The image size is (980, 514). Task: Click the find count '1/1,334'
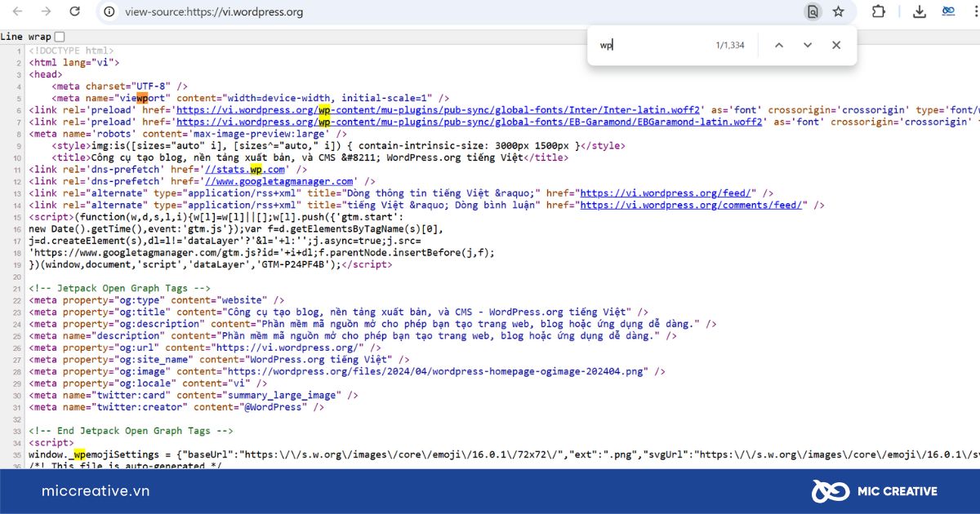[730, 45]
